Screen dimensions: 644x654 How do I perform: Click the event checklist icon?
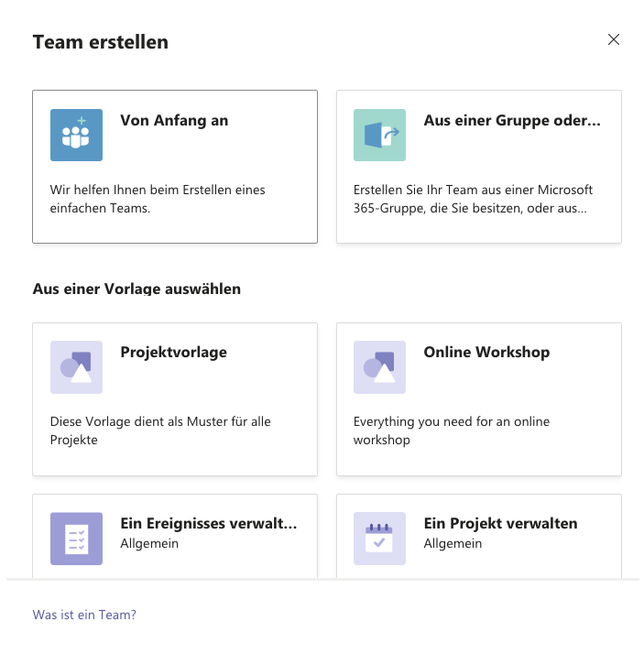coord(76,539)
